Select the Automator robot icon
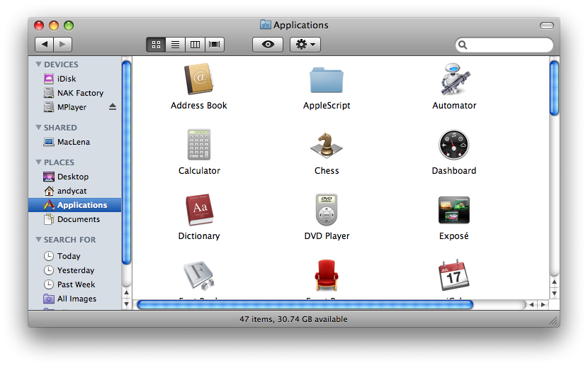 point(454,79)
